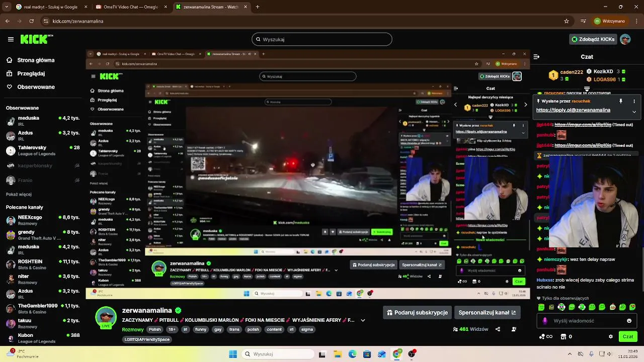
Task: Open pinned message three-dot options
Action: point(634,101)
